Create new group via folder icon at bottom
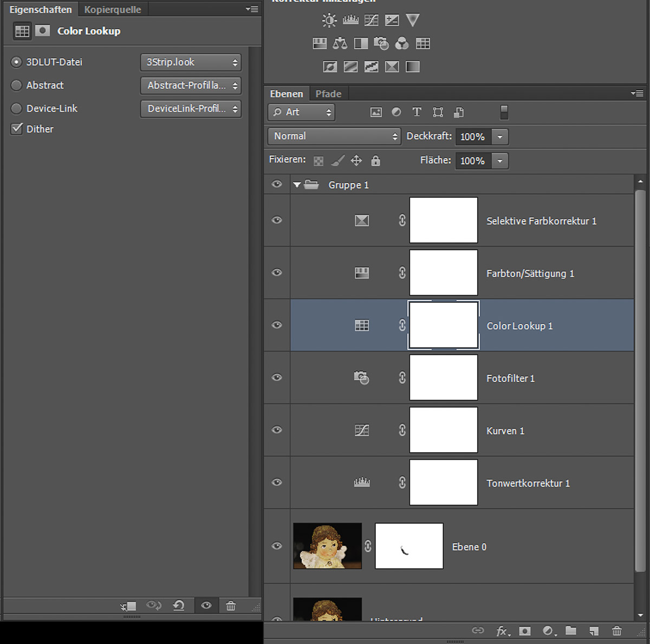This screenshot has height=644, width=650. pyautogui.click(x=571, y=630)
